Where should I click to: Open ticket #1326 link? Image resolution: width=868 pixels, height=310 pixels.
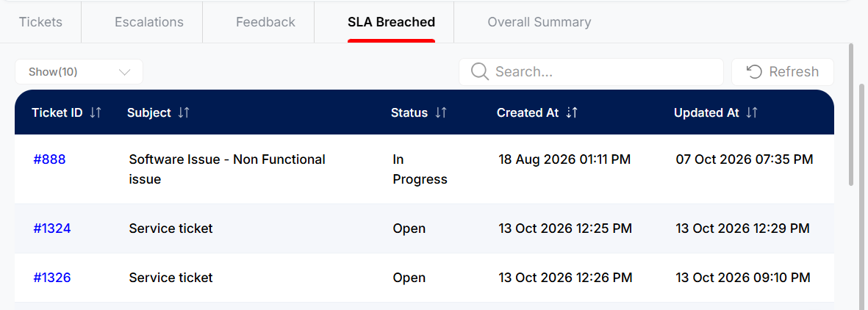point(52,278)
